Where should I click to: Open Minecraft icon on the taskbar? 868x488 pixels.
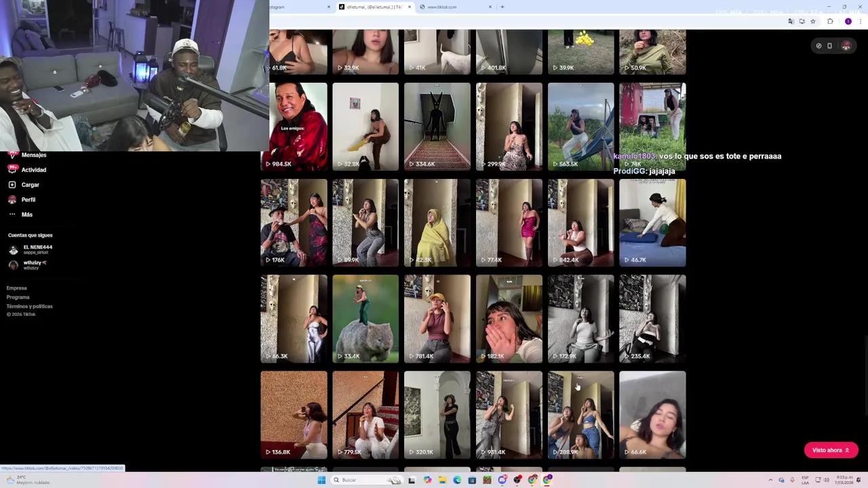click(x=487, y=480)
